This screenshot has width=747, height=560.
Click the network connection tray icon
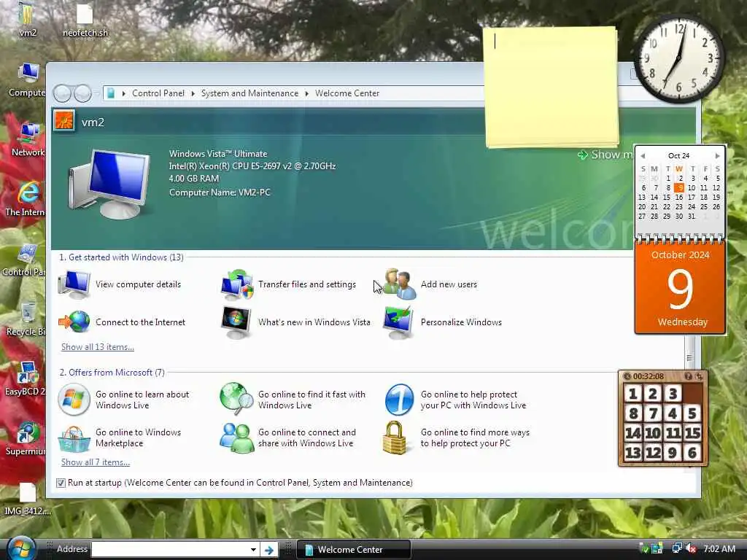pos(677,548)
